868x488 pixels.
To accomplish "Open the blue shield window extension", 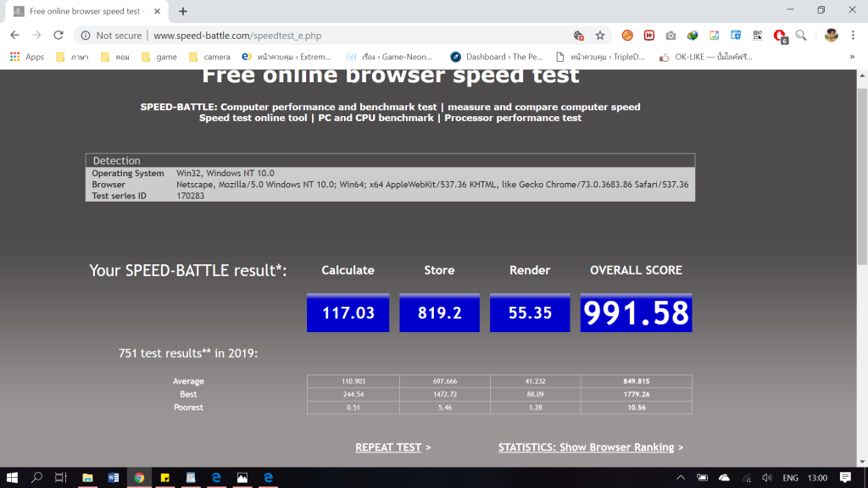I will (x=736, y=36).
